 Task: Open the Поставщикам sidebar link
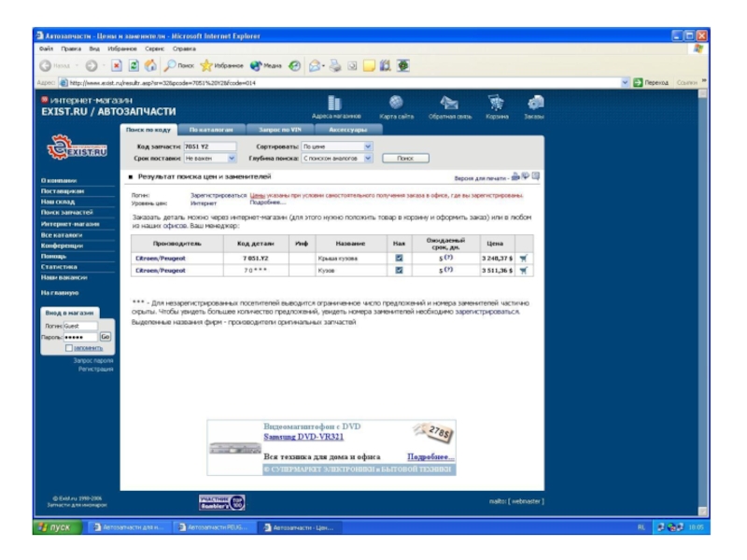(63, 191)
